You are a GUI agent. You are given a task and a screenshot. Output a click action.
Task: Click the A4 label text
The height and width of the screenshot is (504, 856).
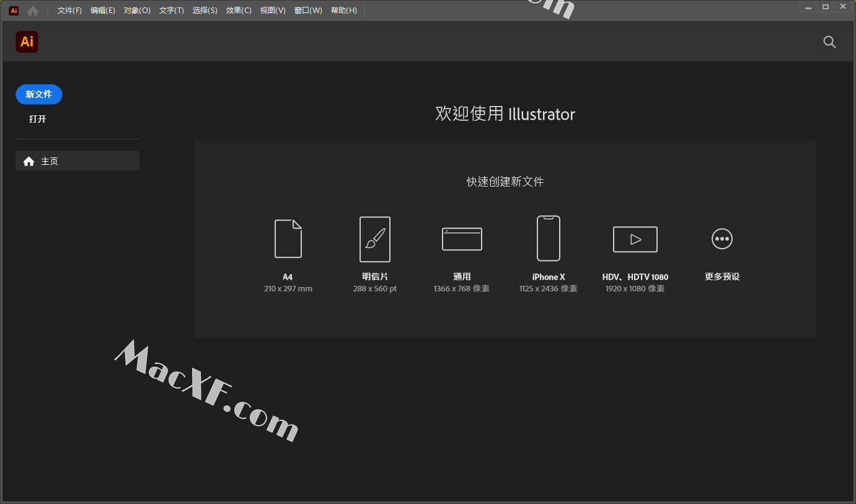tap(288, 277)
